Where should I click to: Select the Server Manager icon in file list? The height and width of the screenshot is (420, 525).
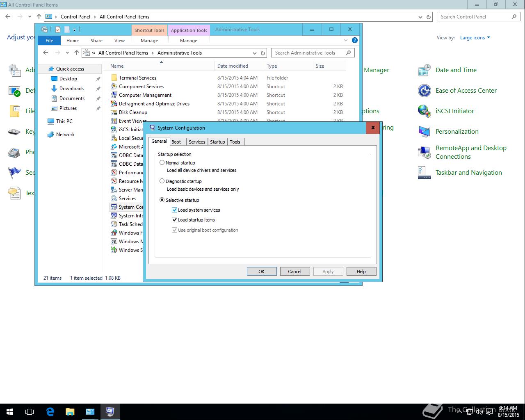point(114,190)
